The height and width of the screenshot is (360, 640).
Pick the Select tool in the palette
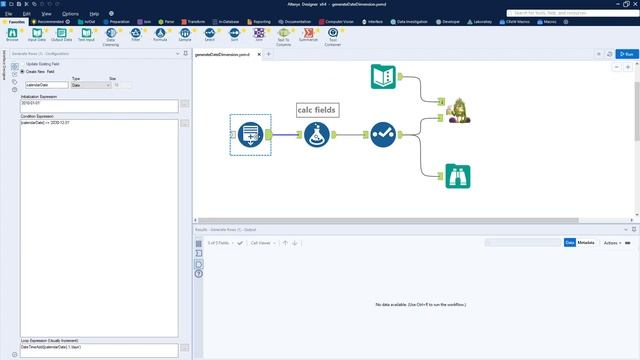209,33
